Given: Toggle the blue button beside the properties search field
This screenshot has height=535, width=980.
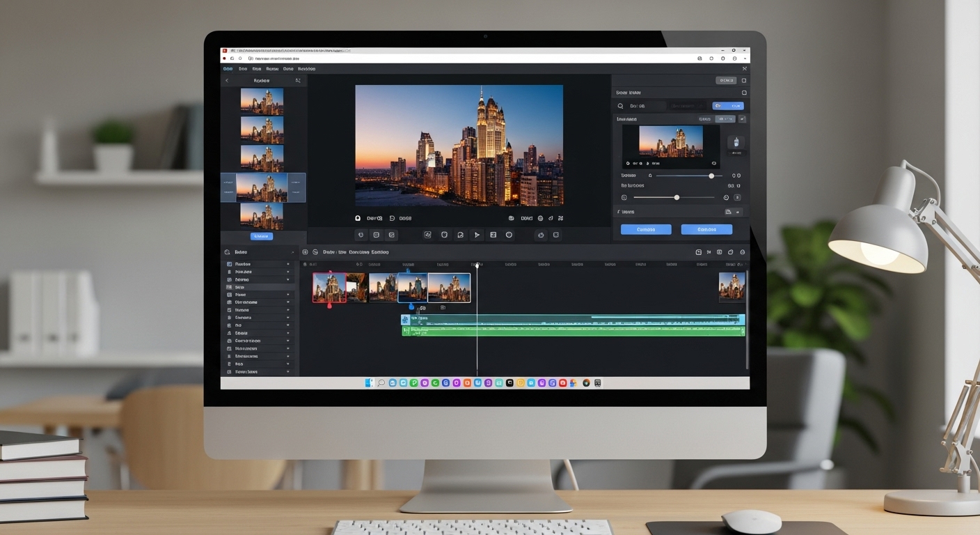Looking at the screenshot, I should [x=728, y=106].
